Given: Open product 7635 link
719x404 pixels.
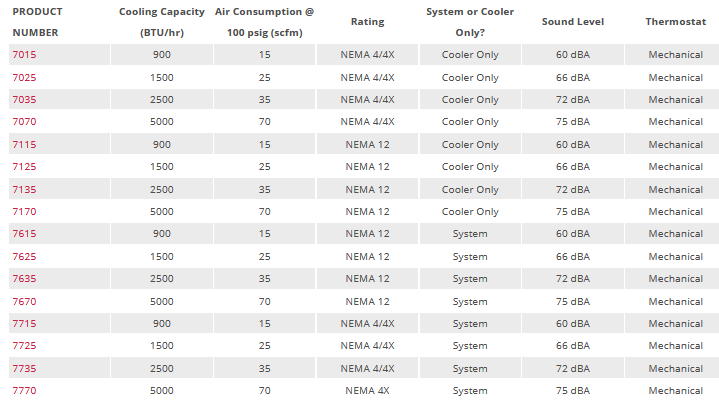Looking at the screenshot, I should (x=24, y=278).
